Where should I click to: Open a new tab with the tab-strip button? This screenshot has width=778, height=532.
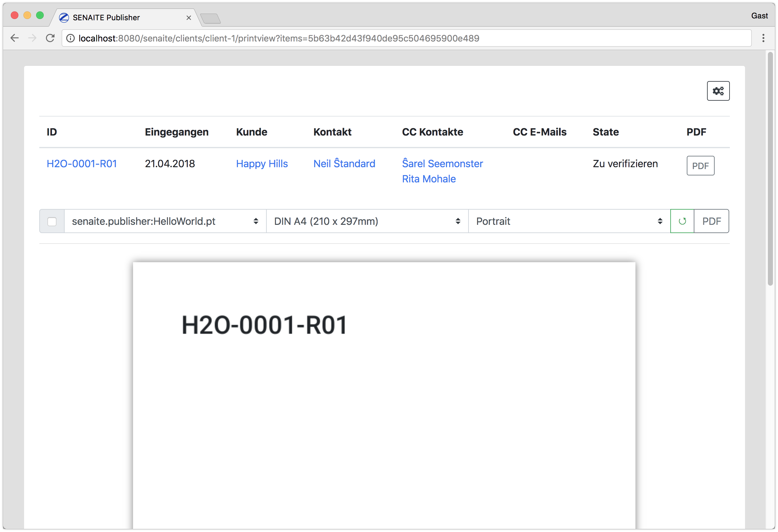(211, 18)
